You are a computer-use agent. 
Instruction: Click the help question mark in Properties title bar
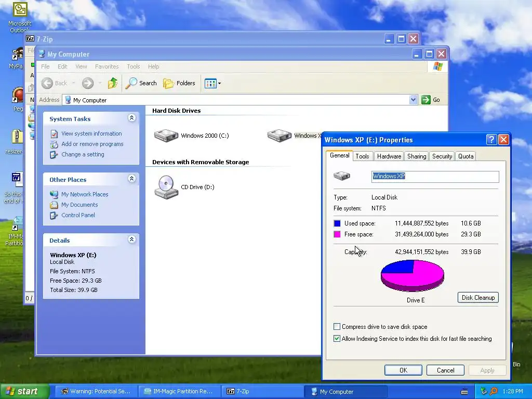point(491,139)
